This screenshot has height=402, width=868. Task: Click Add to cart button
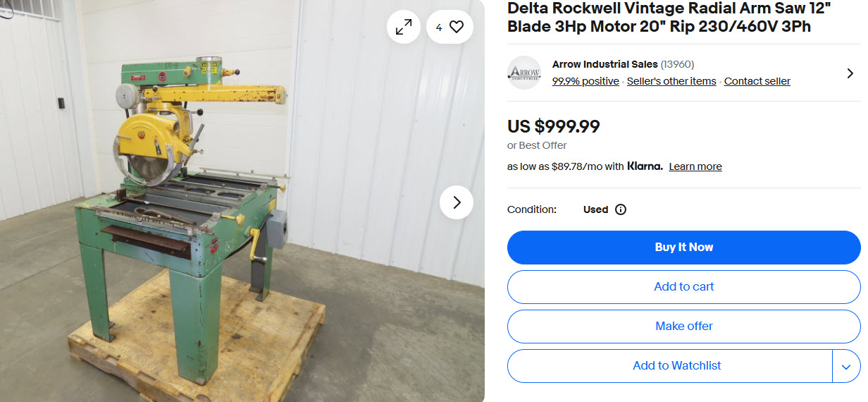coord(684,287)
